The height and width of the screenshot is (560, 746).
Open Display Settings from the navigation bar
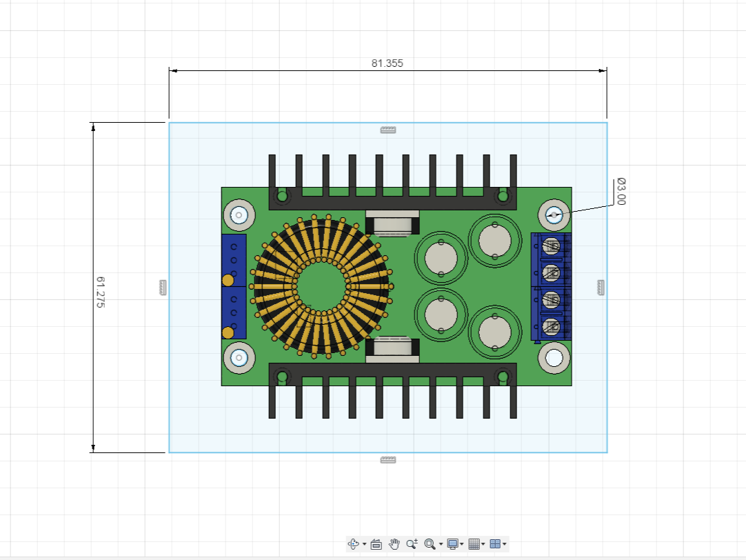tap(452, 544)
